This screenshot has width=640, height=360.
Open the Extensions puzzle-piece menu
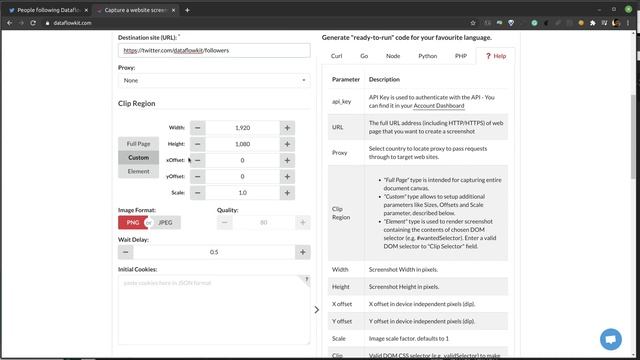click(593, 23)
